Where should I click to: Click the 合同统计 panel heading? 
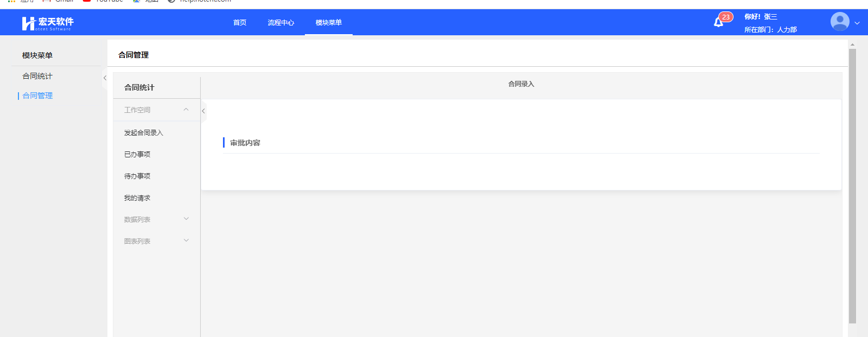(139, 87)
